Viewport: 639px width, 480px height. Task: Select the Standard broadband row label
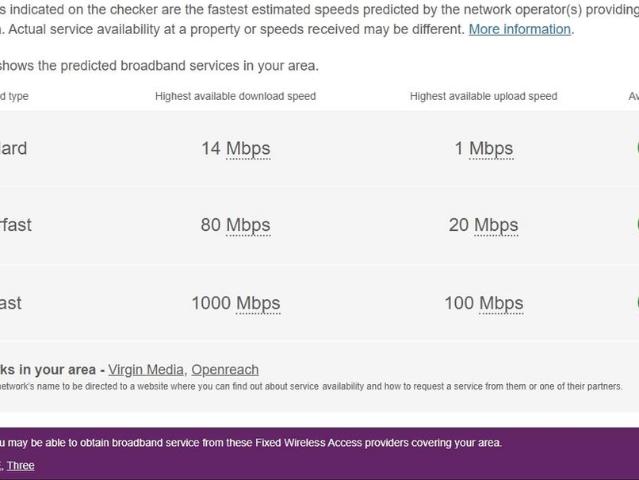[x=13, y=149]
